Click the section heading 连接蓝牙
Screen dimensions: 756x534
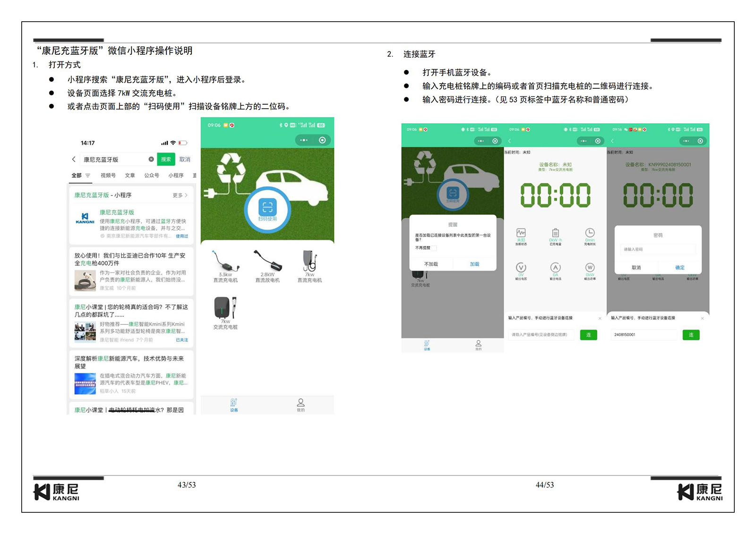(x=419, y=54)
